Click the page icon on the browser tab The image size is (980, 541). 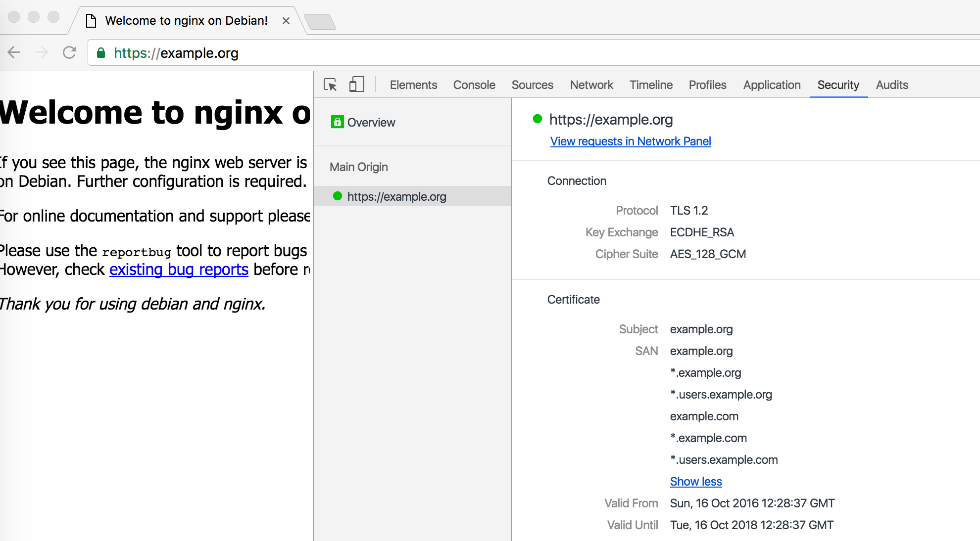tap(91, 21)
